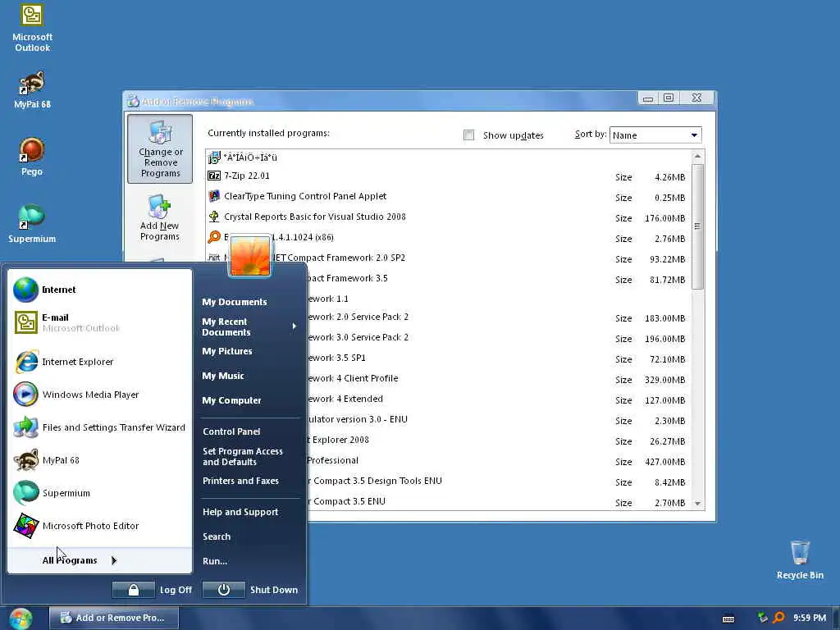Click the Start orb button

tap(21, 619)
